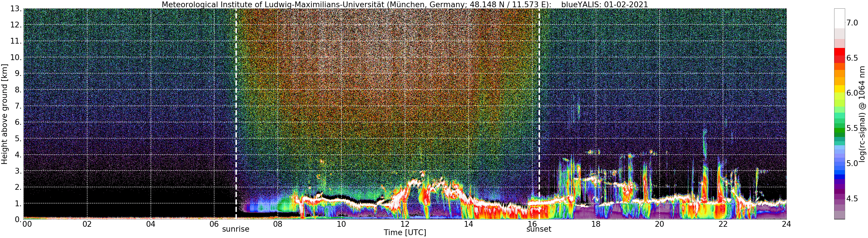Viewport: 868px width, 238px height.
Task: Click the time axis tick label 22
Action: point(723,224)
